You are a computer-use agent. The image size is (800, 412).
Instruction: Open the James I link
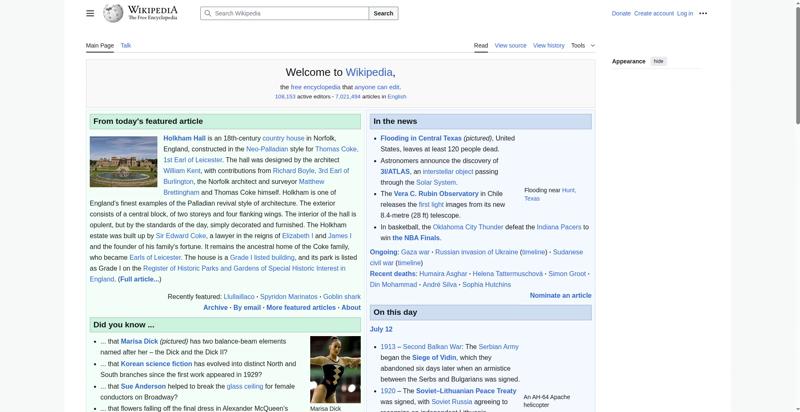(x=339, y=236)
